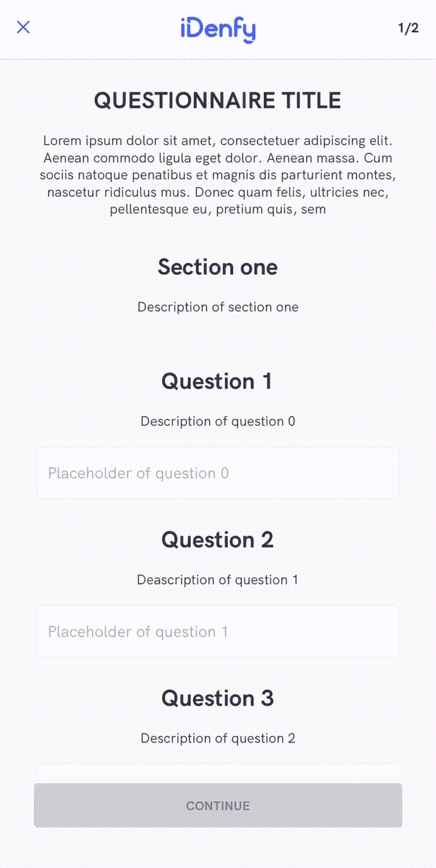The height and width of the screenshot is (868, 436).
Task: Click the 'pellentesque eu, pretium quis, sem' line
Action: point(218,210)
